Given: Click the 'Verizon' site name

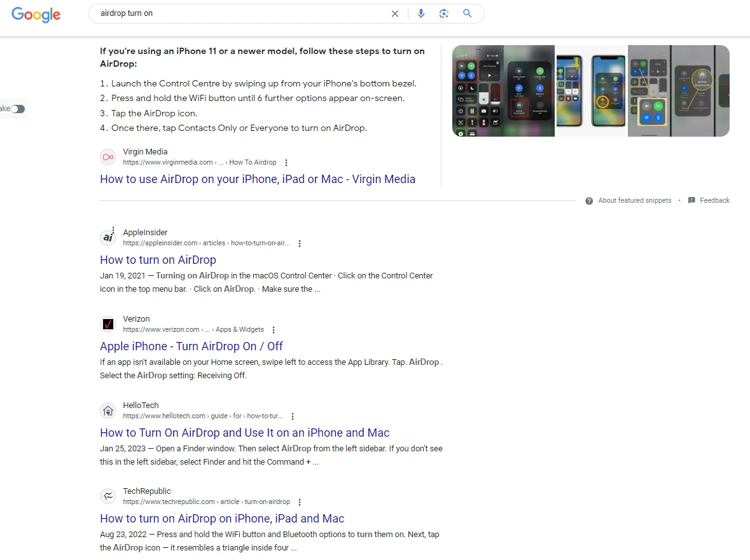Looking at the screenshot, I should tap(136, 318).
